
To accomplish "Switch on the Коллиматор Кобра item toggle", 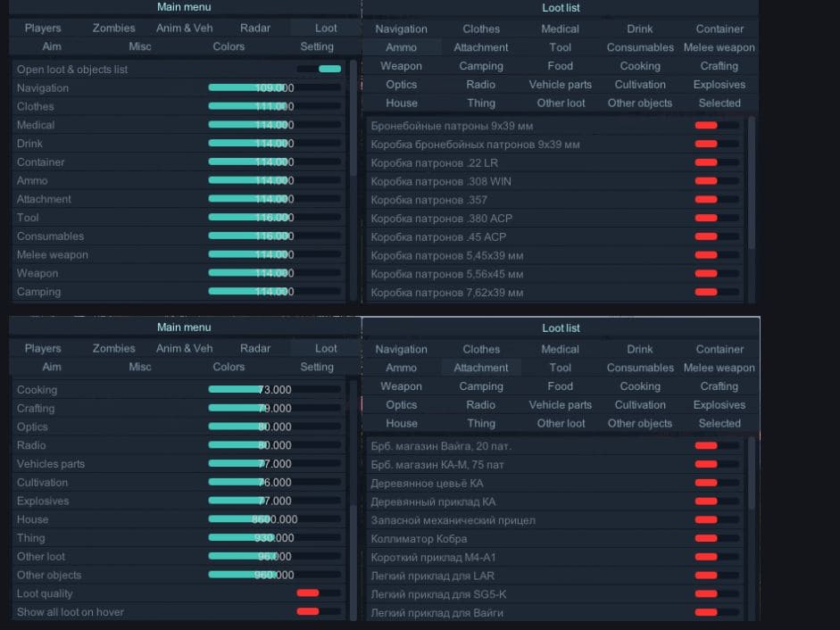I will pyautogui.click(x=717, y=539).
